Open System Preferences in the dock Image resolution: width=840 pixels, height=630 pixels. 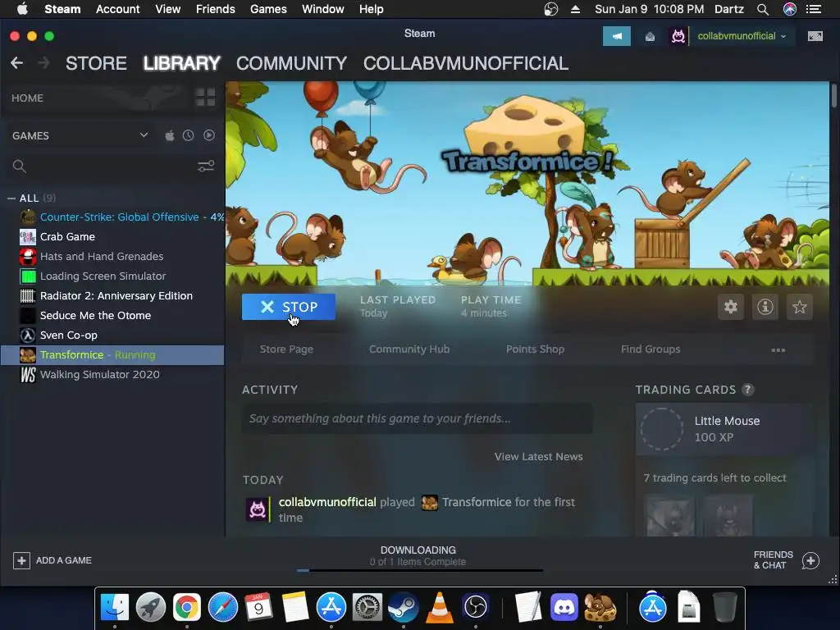click(367, 607)
